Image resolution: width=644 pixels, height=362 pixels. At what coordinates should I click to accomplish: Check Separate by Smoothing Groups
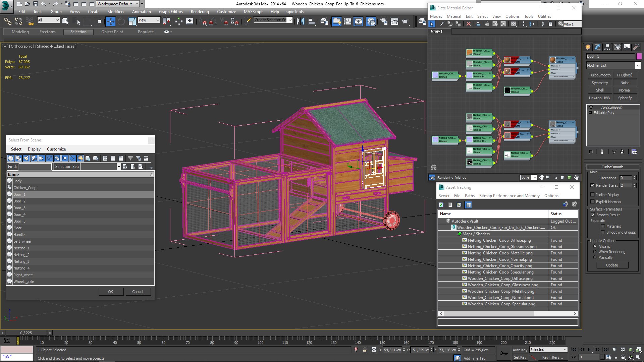click(603, 232)
